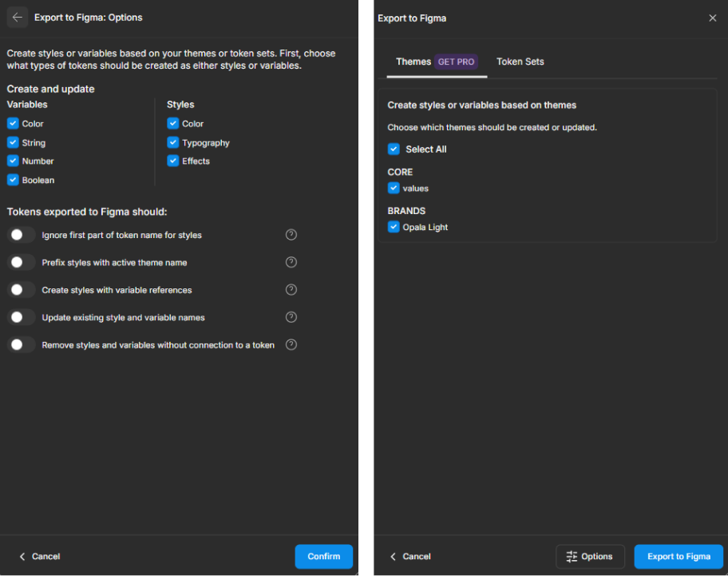Show help for Update existing style names
728x576 pixels.
coord(291,317)
